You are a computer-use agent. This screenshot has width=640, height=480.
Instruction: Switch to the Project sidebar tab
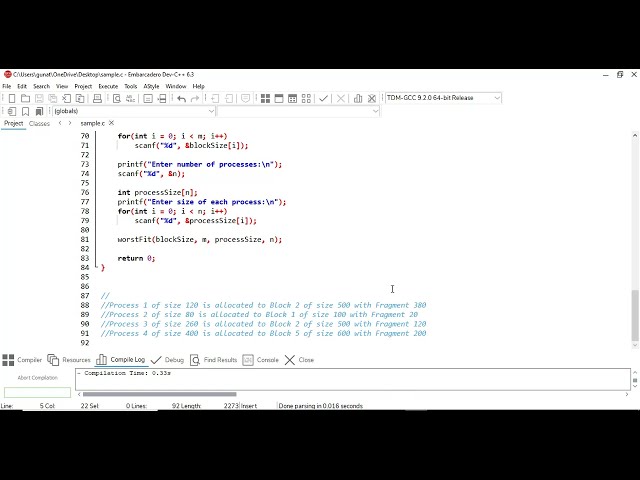pos(13,123)
